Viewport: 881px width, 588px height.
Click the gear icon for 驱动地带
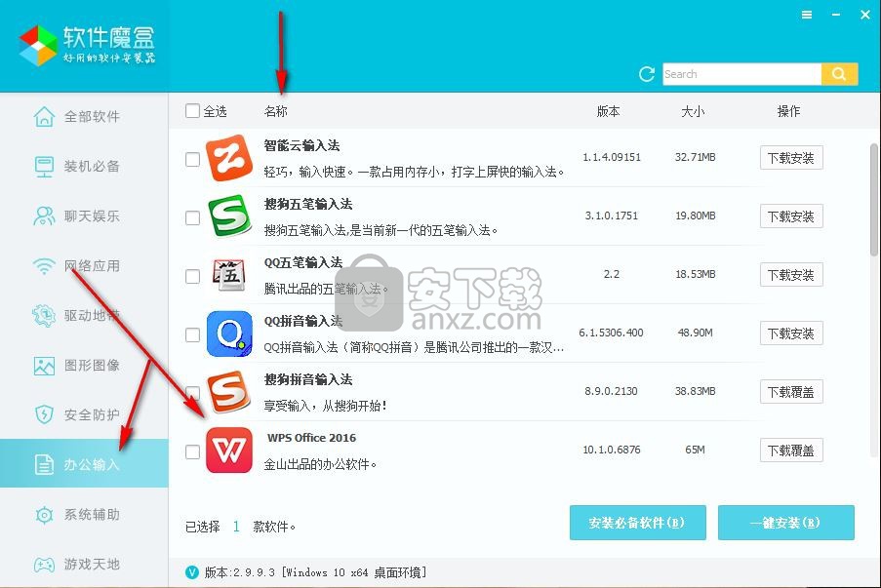coord(44,316)
